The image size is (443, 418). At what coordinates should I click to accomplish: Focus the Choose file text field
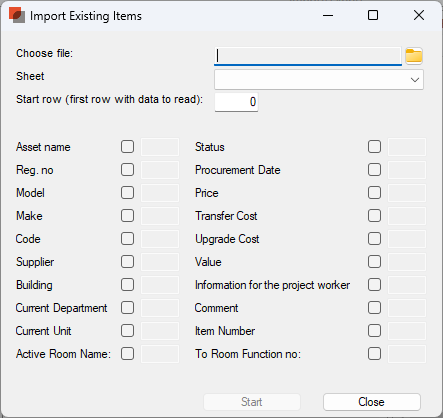coord(308,56)
